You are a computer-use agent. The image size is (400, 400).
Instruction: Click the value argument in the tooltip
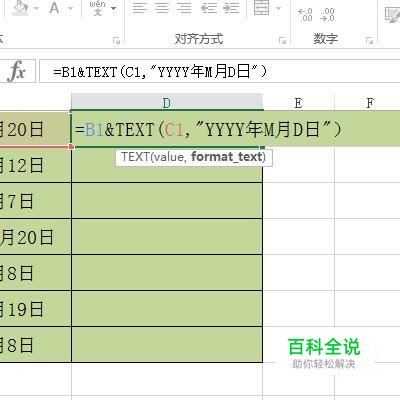pyautogui.click(x=168, y=157)
